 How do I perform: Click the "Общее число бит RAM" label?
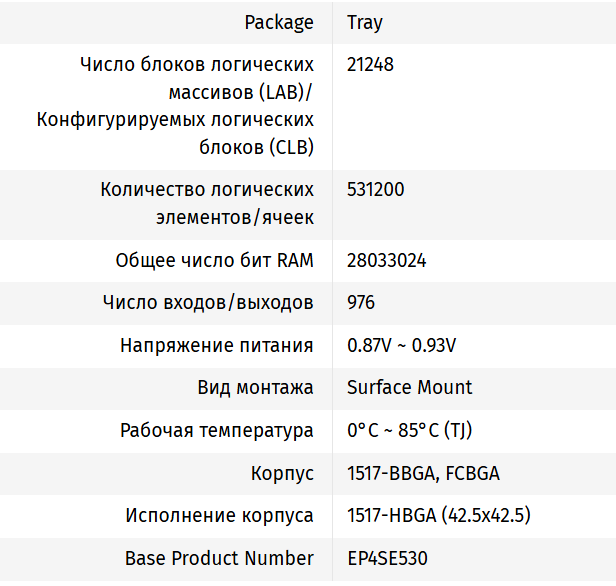(214, 261)
